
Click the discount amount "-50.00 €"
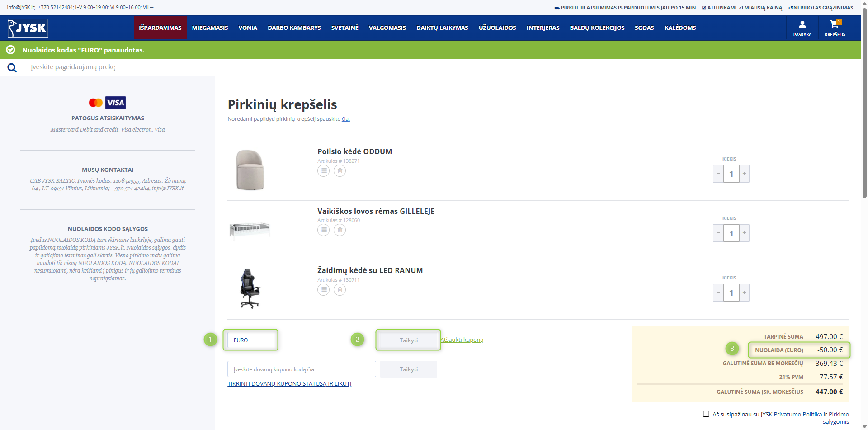(x=830, y=350)
